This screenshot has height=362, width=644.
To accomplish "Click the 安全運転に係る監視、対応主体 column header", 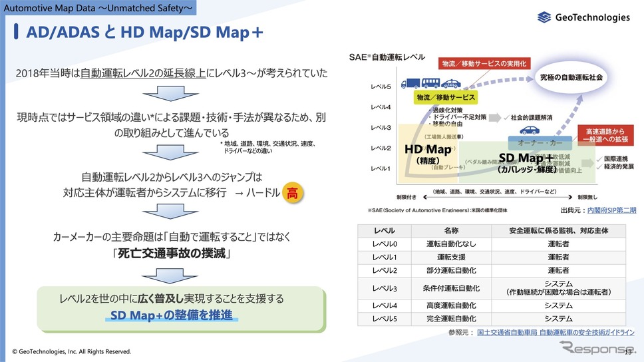I will (x=559, y=231).
